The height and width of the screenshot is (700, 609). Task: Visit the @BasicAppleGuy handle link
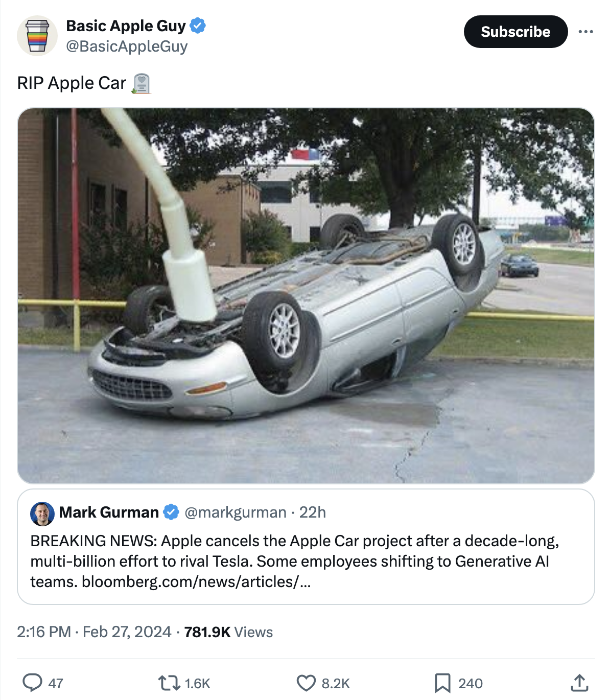pyautogui.click(x=127, y=46)
